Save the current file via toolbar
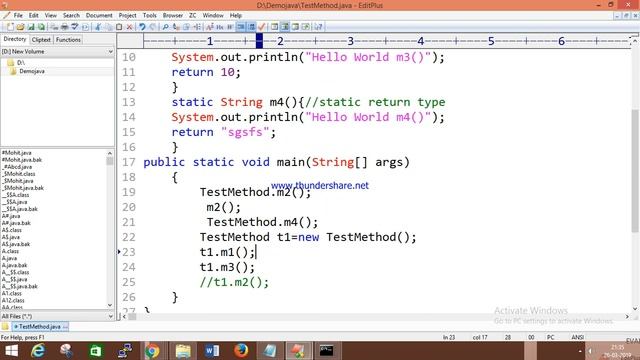The width and height of the screenshot is (640, 360). tap(31, 27)
